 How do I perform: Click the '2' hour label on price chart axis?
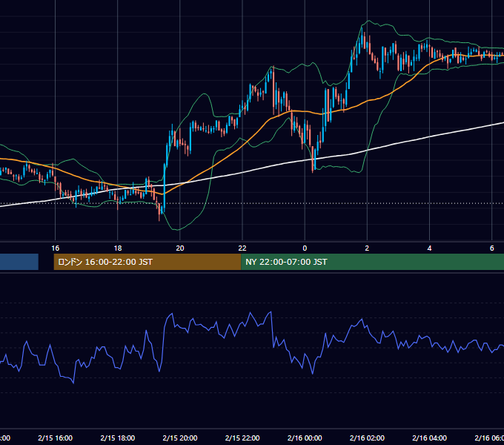coord(367,248)
